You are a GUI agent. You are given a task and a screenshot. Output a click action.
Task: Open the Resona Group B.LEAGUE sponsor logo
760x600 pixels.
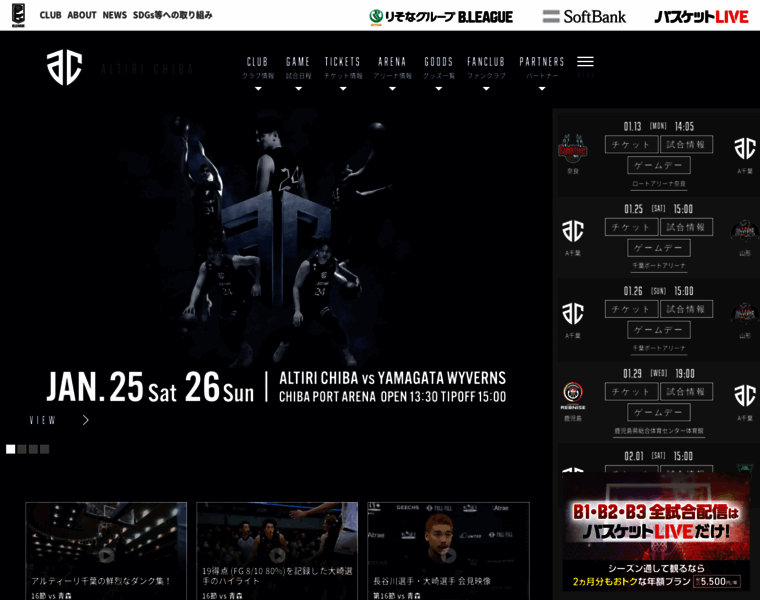(x=441, y=16)
